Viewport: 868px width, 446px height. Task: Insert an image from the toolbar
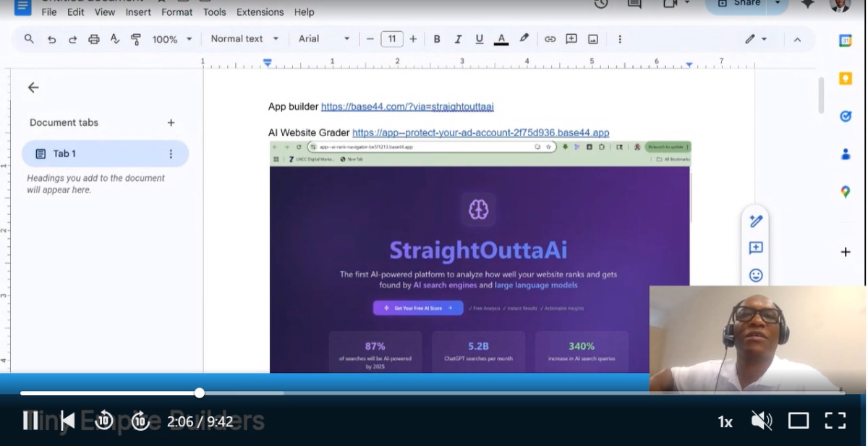point(593,39)
